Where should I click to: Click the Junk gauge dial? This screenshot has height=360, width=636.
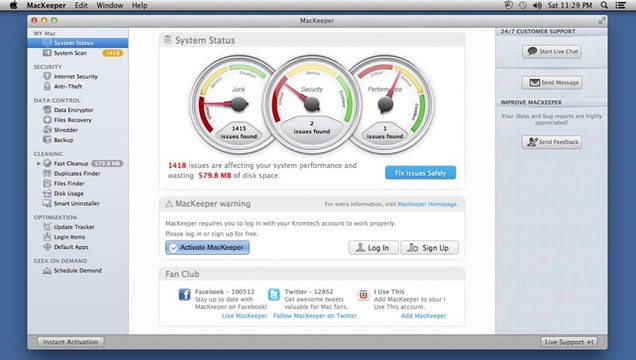[x=238, y=105]
